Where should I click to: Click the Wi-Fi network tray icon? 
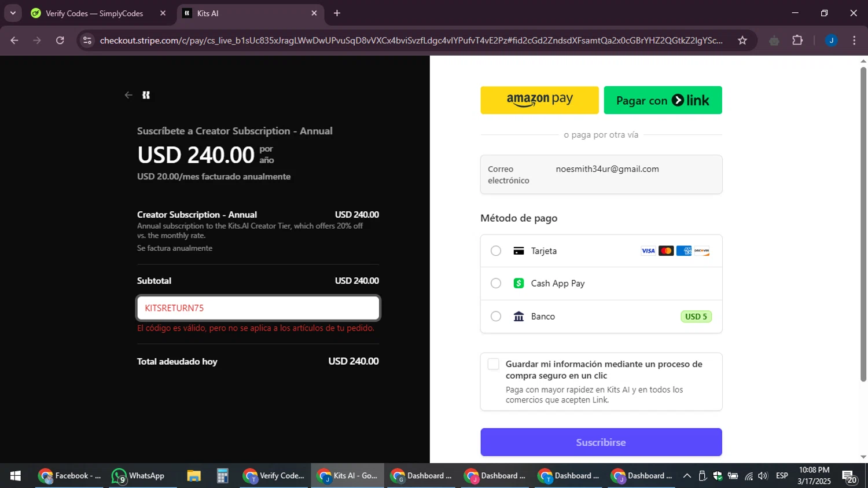click(749, 476)
